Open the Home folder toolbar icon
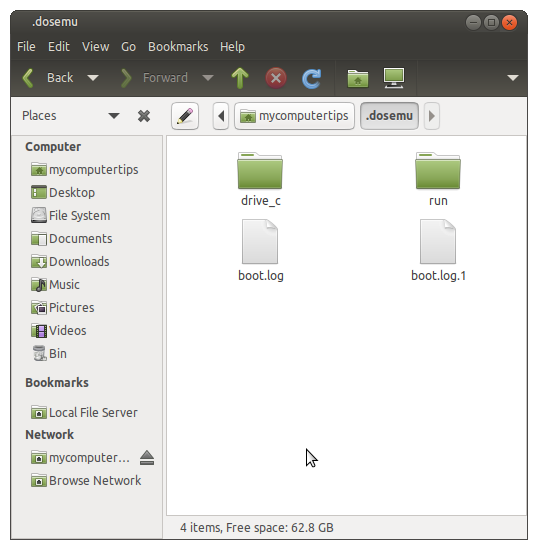 pos(358,78)
